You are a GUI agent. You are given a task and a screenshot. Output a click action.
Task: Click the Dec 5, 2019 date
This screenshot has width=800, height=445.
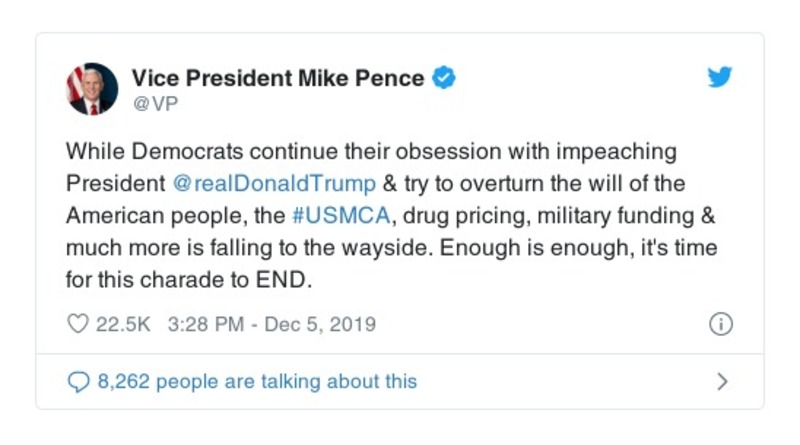(x=320, y=325)
